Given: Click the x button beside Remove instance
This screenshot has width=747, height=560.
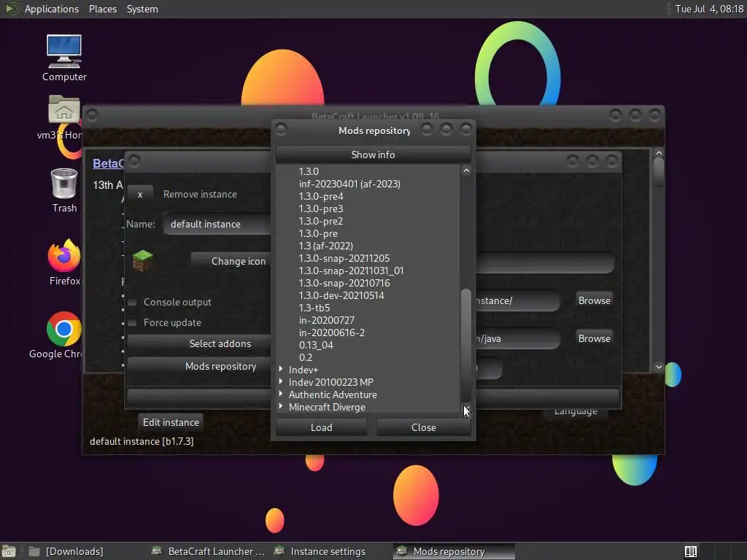Looking at the screenshot, I should tap(140, 194).
